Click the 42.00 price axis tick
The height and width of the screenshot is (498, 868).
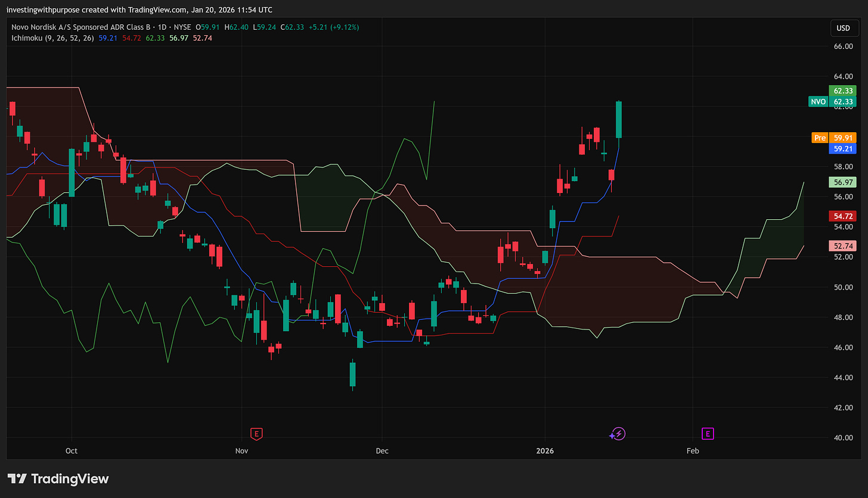tap(843, 407)
